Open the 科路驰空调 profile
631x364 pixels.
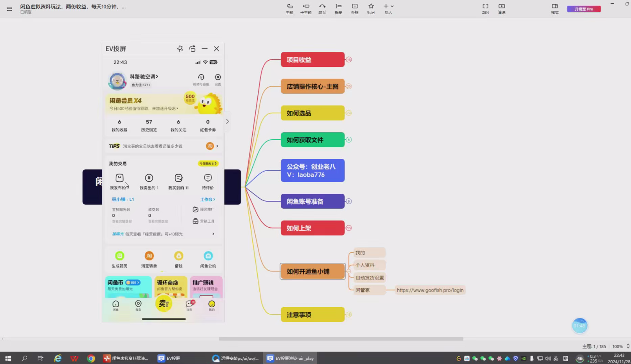[144, 77]
